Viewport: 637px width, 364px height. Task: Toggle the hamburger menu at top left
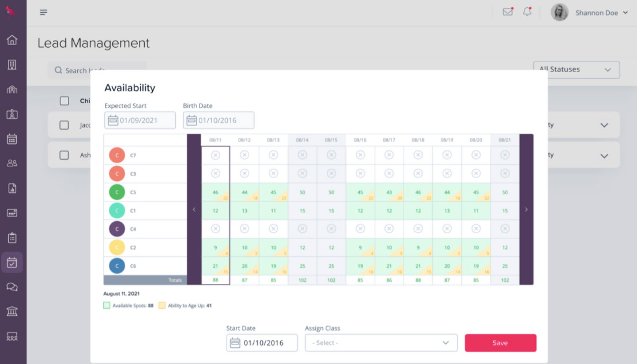tap(43, 12)
